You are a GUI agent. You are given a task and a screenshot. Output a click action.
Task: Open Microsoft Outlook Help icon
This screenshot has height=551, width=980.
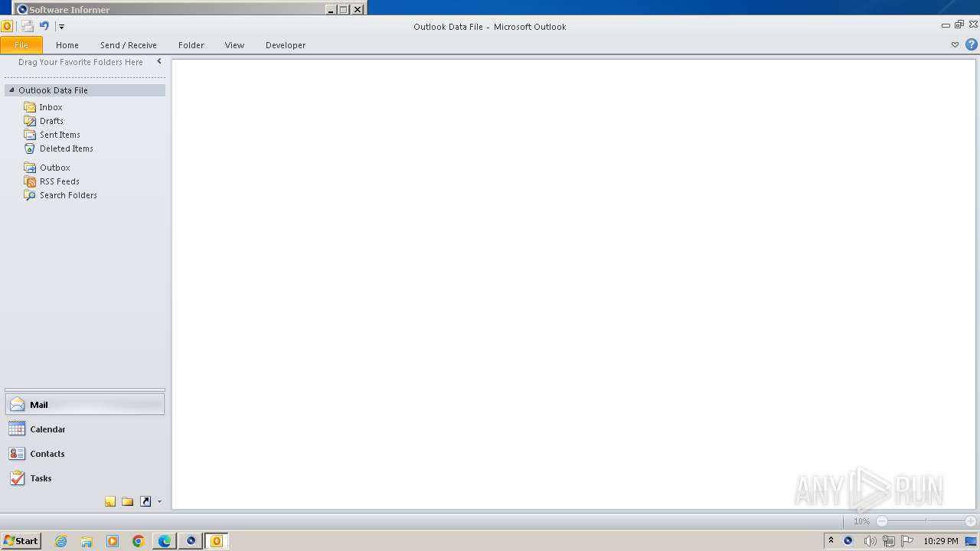coord(972,44)
